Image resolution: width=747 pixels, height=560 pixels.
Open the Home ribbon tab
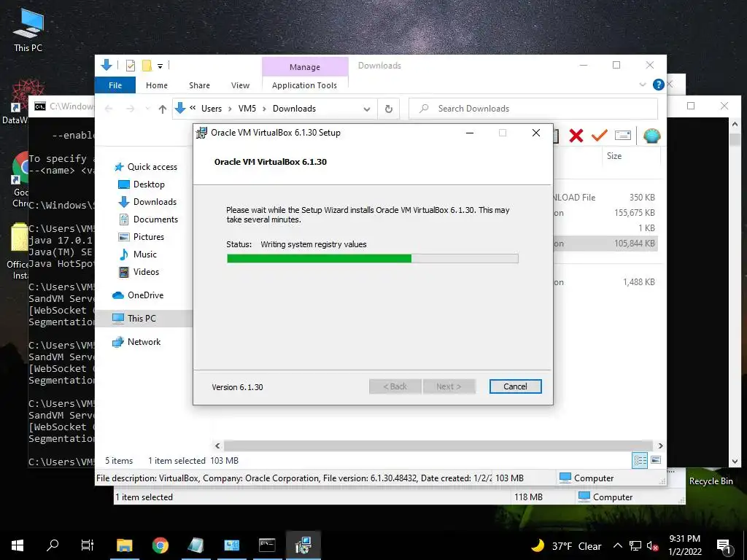[157, 85]
